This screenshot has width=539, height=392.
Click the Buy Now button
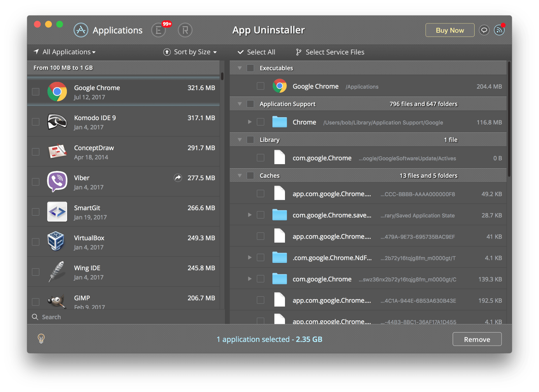coord(449,30)
